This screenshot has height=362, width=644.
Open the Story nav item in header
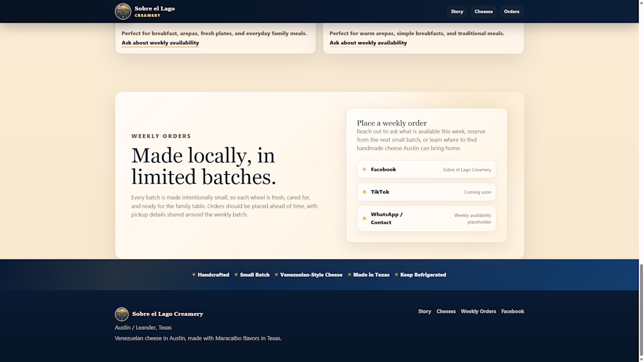tap(457, 12)
